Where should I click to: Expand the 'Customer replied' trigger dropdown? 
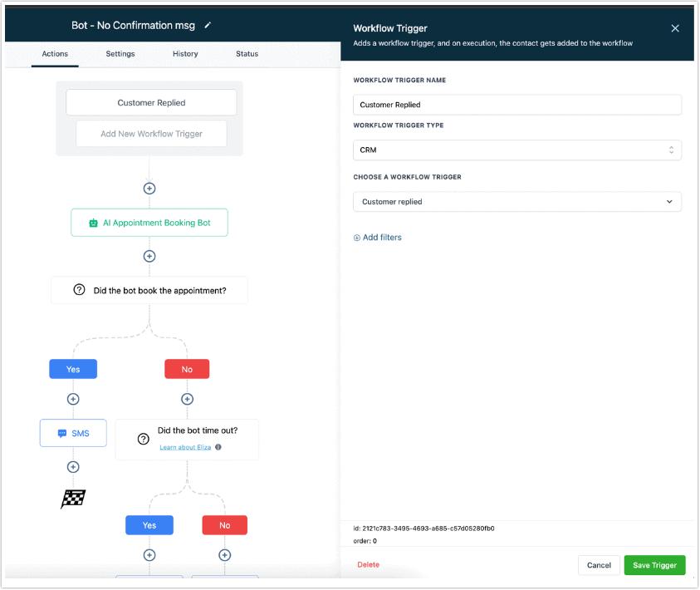point(517,202)
